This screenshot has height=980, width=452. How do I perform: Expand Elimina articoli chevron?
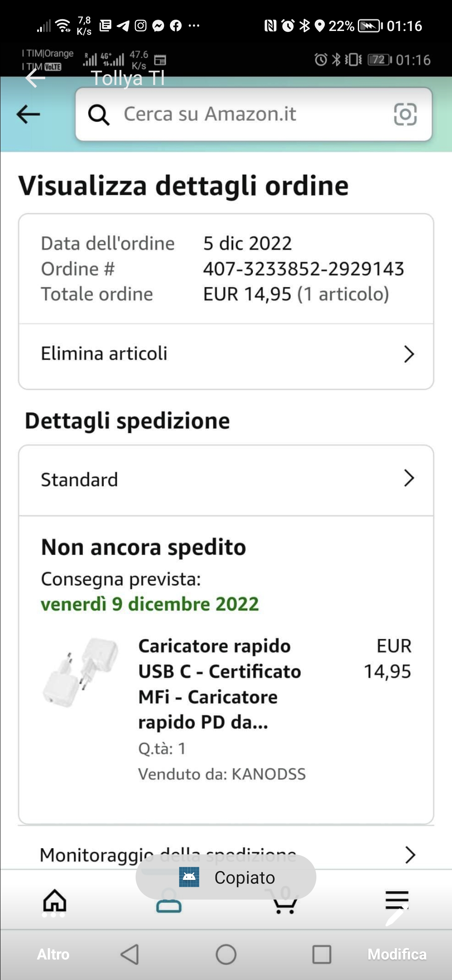coord(408,354)
